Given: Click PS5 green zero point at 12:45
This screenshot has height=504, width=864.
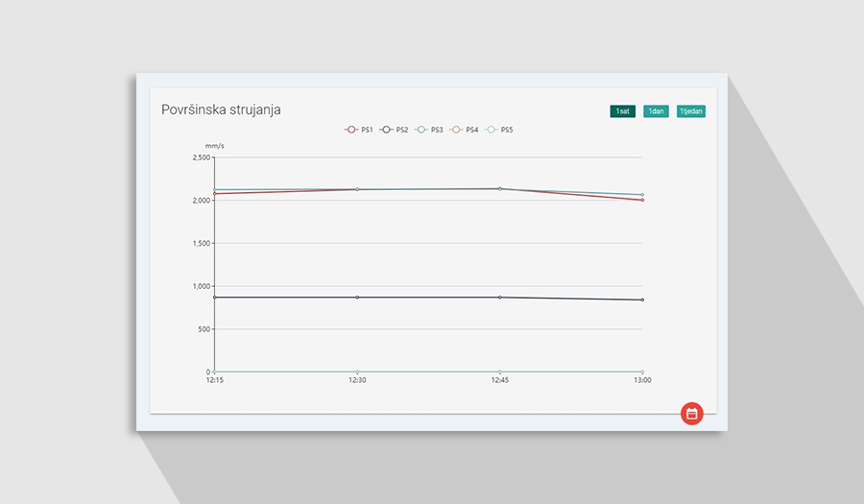Looking at the screenshot, I should (x=500, y=372).
